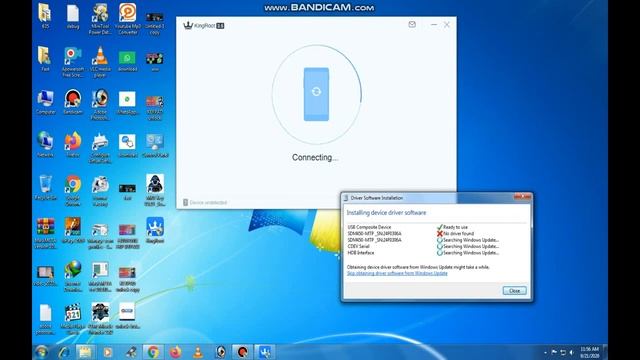Open the Bandicam desktop shortcut
The height and width of the screenshot is (360, 640).
click(x=73, y=102)
